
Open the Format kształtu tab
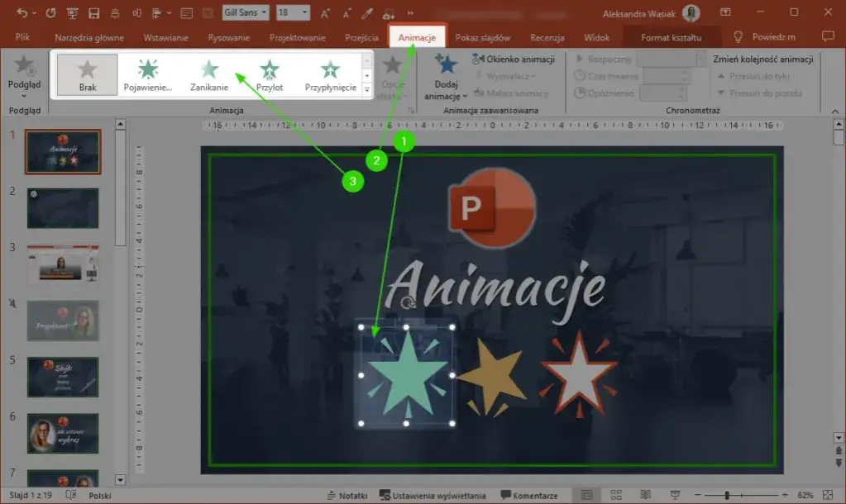coord(673,36)
